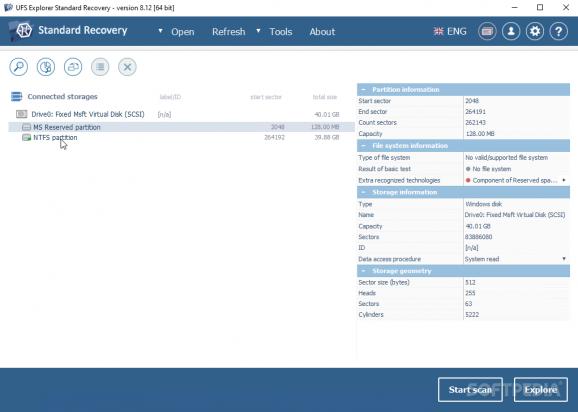Screen dimensions: 578x412
Task: Close the UFS Explorer window
Action: point(566,7)
